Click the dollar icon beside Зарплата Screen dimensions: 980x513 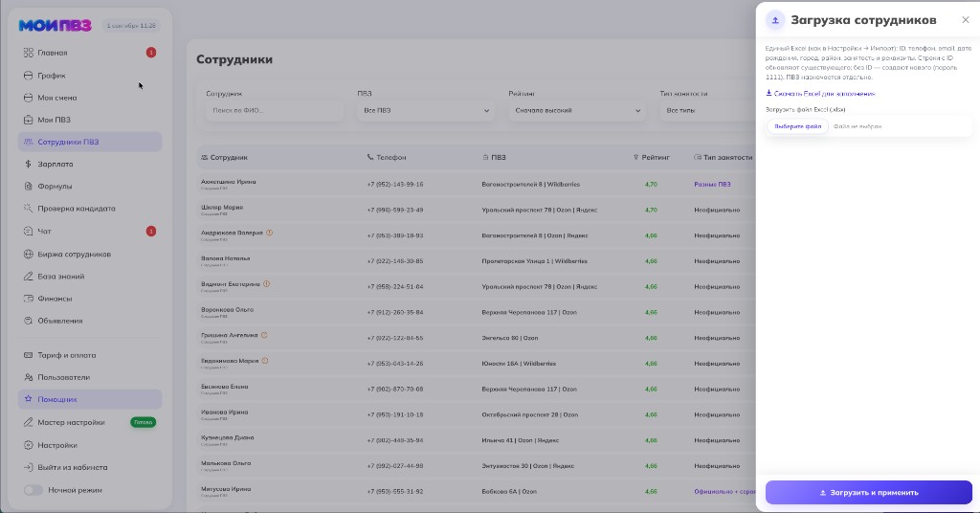pyautogui.click(x=28, y=164)
